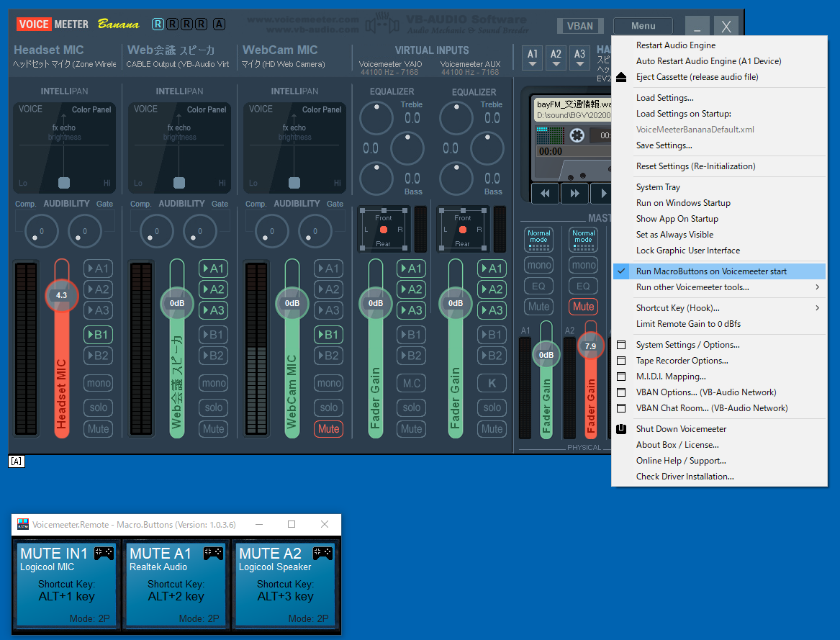Cycle the A1 bus Normal mode selector

pos(539,240)
